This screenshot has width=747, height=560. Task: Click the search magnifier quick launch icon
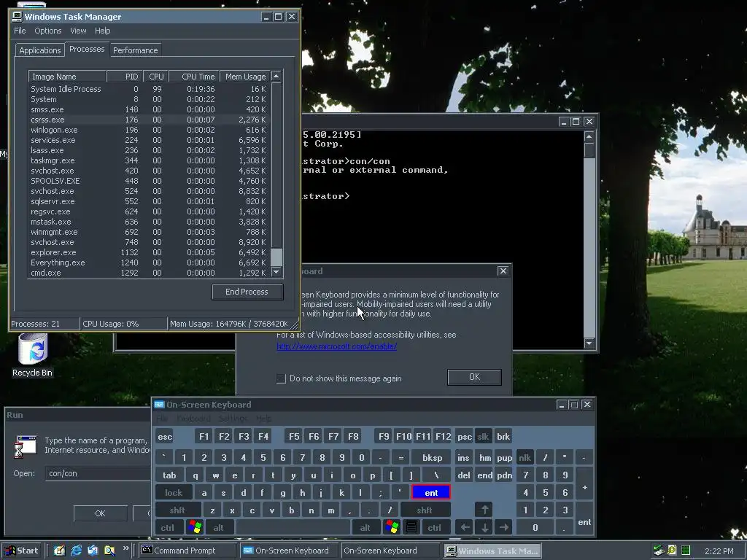pyautogui.click(x=109, y=551)
